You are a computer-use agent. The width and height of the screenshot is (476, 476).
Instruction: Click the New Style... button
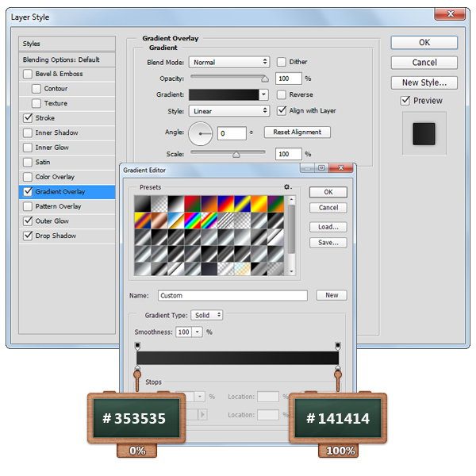(424, 83)
